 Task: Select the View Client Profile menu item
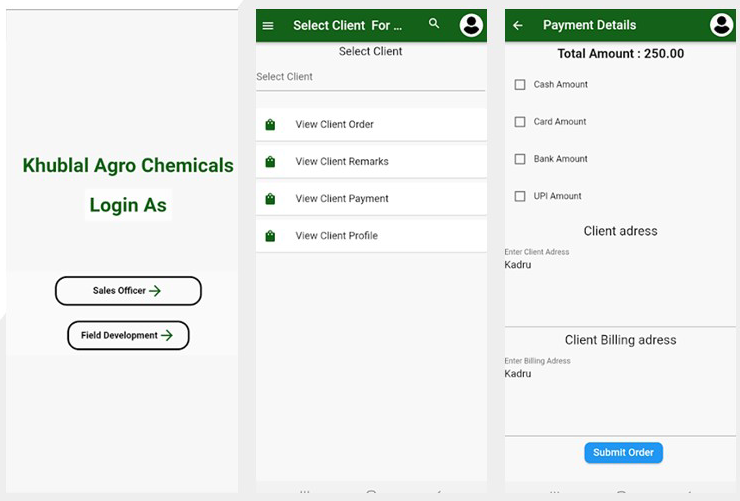(371, 236)
